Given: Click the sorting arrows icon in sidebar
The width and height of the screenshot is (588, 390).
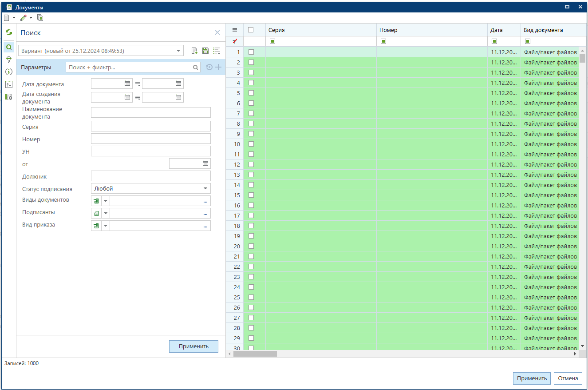Looking at the screenshot, I should click(x=8, y=84).
